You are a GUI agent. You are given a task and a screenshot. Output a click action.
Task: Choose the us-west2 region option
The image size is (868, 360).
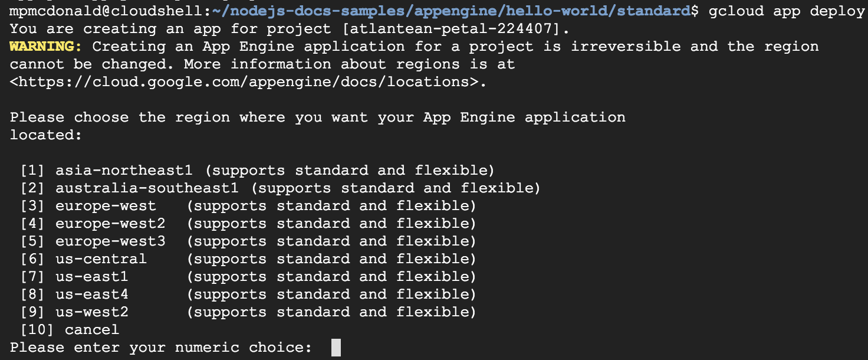pos(91,312)
